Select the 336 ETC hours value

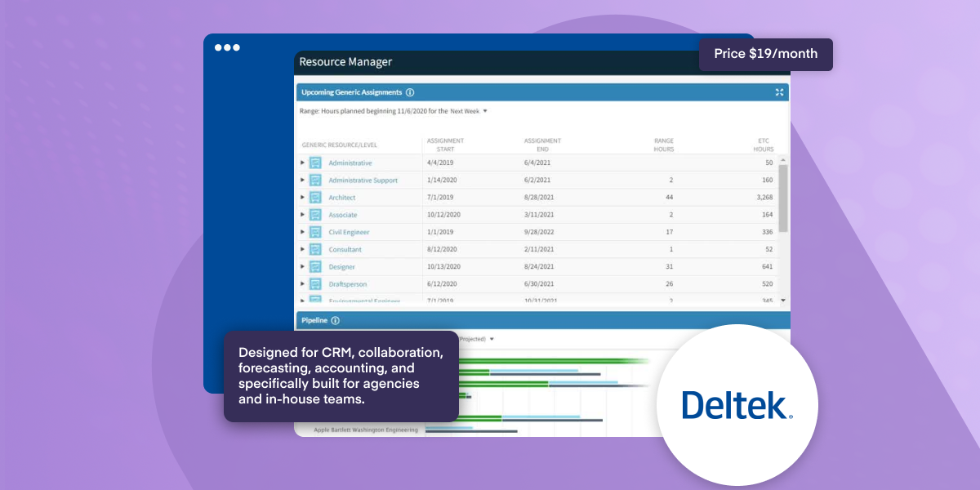pos(767,233)
